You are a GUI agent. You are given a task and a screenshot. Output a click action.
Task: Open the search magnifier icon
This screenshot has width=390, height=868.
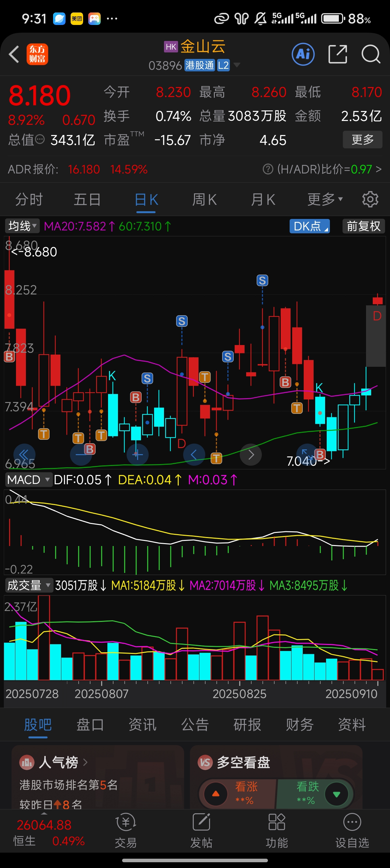(x=371, y=54)
